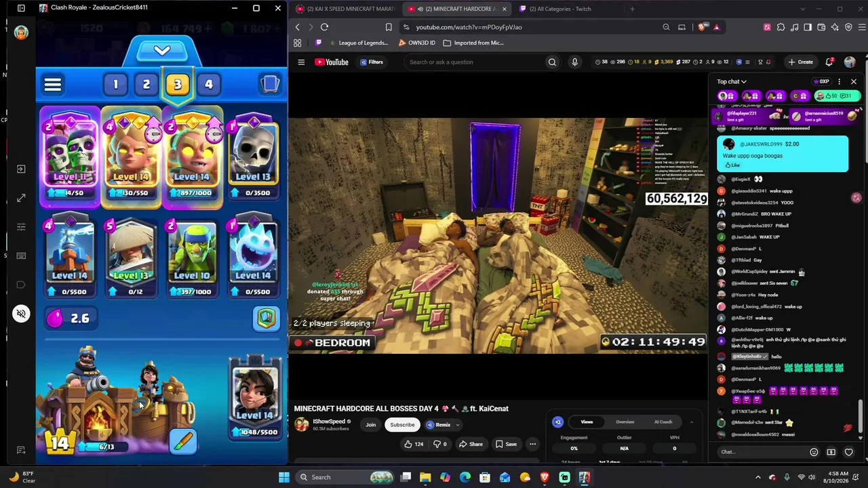Go back in the browser

coord(297,27)
